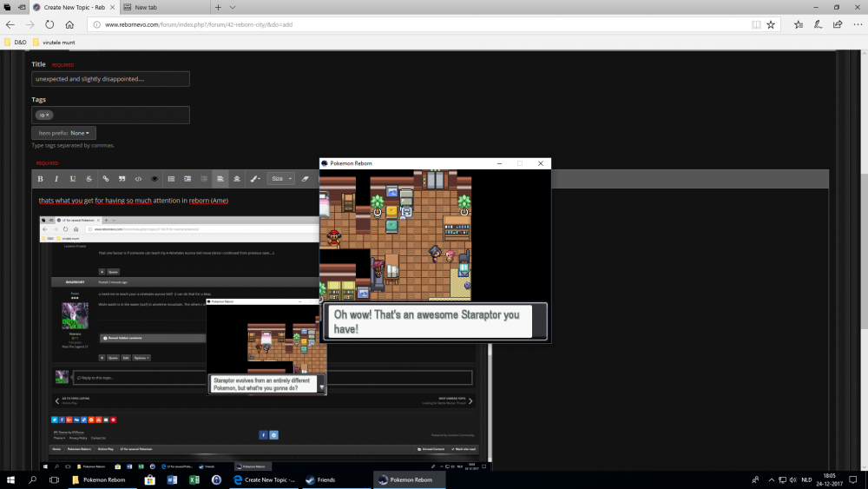
Task: Click the greyed-out indent icon
Action: coord(204,179)
